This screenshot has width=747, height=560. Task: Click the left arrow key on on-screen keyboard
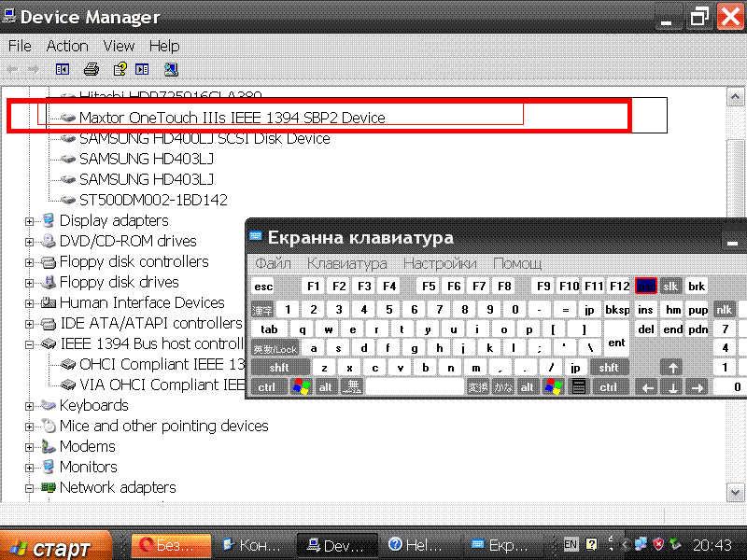(647, 387)
